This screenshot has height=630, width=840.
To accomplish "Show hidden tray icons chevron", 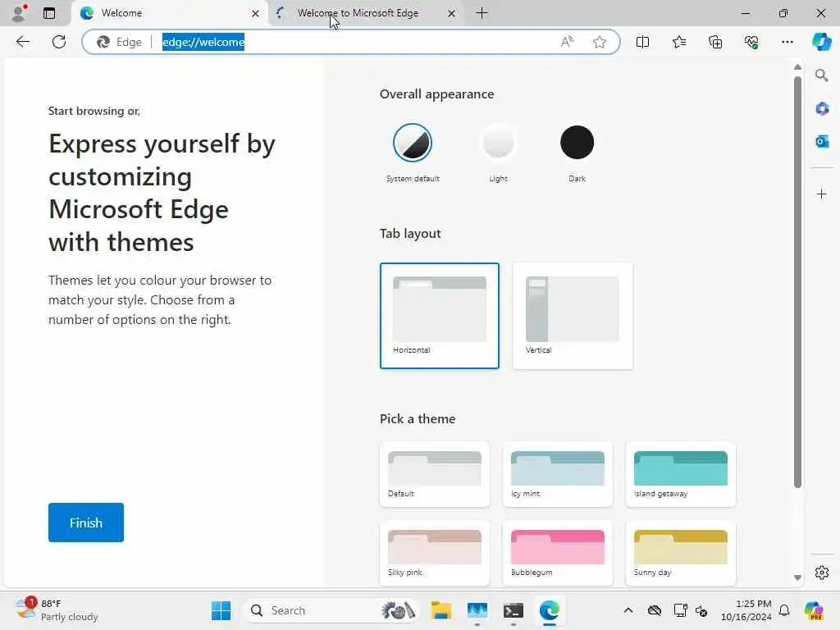I will [x=628, y=610].
